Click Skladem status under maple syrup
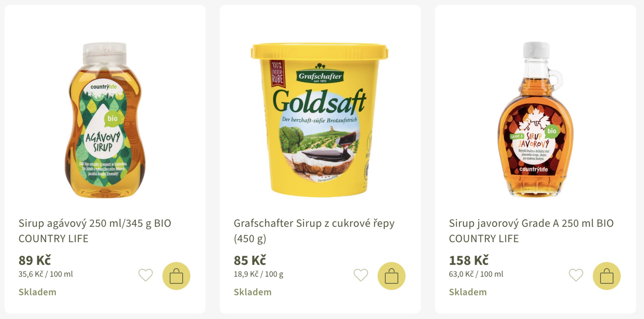644x319 pixels. coord(468,292)
